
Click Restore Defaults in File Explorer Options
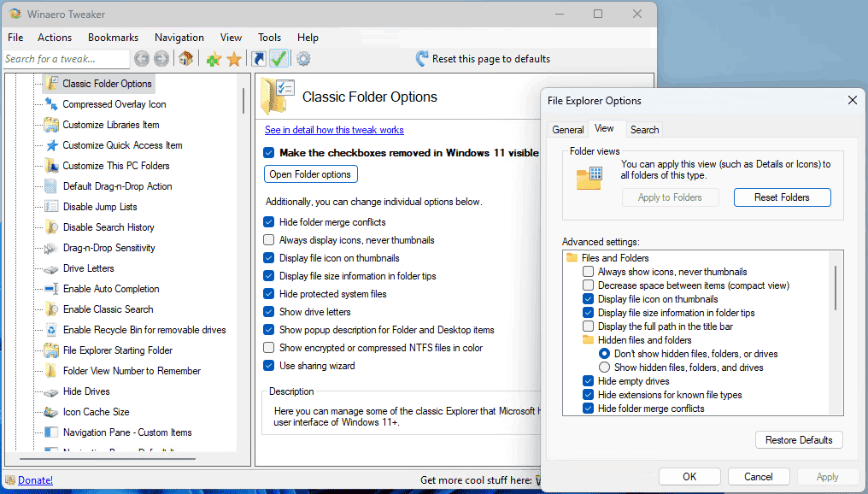[799, 439]
